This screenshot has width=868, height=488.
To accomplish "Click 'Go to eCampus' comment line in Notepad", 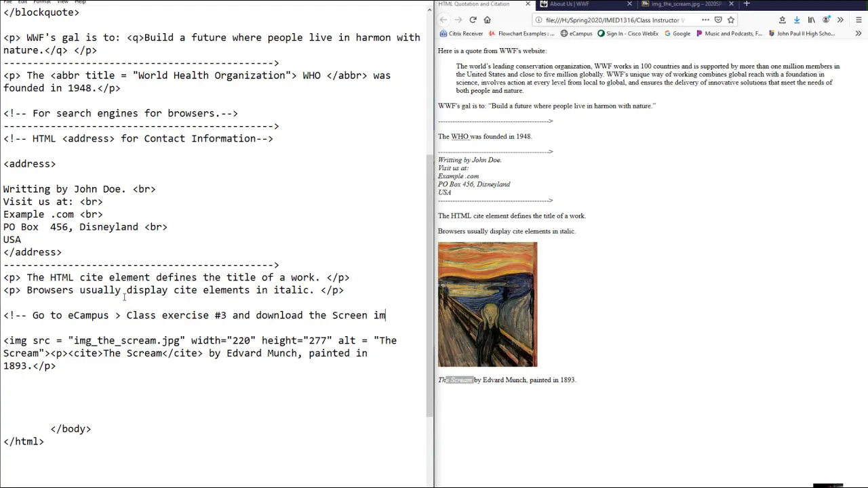I will pyautogui.click(x=195, y=315).
